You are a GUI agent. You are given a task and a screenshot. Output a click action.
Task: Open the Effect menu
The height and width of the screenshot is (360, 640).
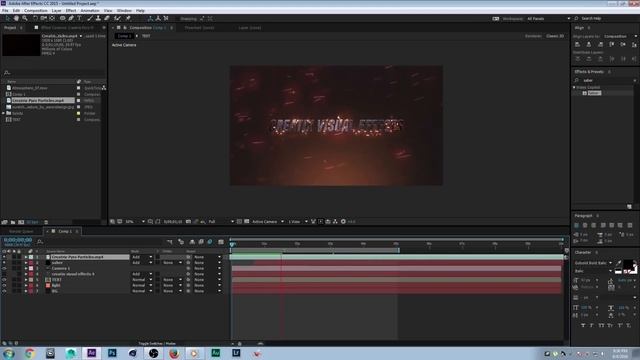click(71, 11)
